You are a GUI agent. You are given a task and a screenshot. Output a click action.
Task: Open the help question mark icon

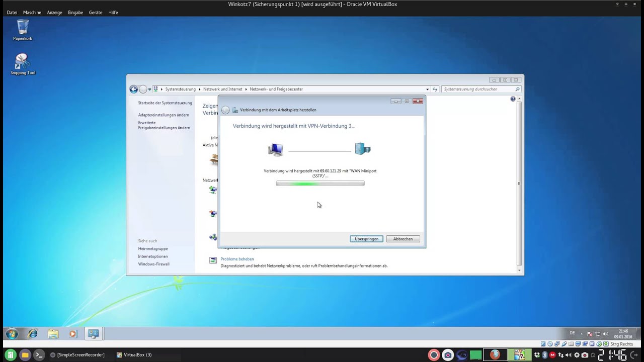(x=513, y=99)
